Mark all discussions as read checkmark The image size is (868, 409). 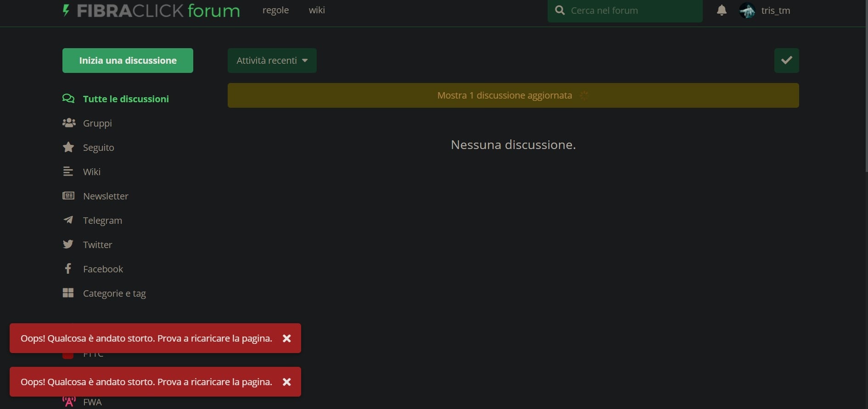click(786, 61)
